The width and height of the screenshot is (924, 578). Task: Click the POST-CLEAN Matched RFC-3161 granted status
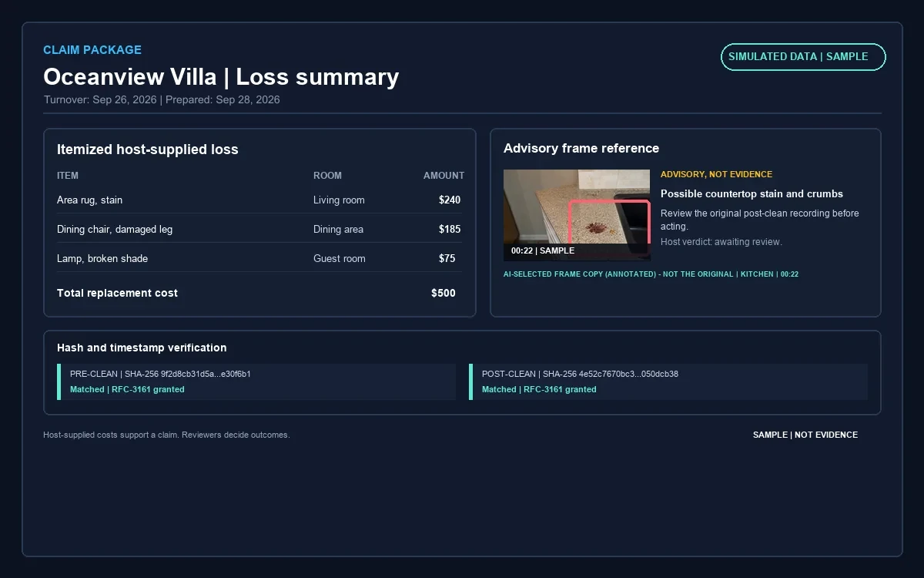539,389
